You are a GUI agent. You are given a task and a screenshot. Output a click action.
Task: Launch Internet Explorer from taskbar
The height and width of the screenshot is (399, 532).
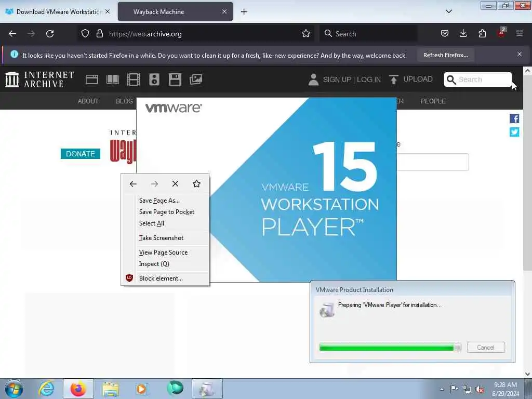[x=46, y=389]
